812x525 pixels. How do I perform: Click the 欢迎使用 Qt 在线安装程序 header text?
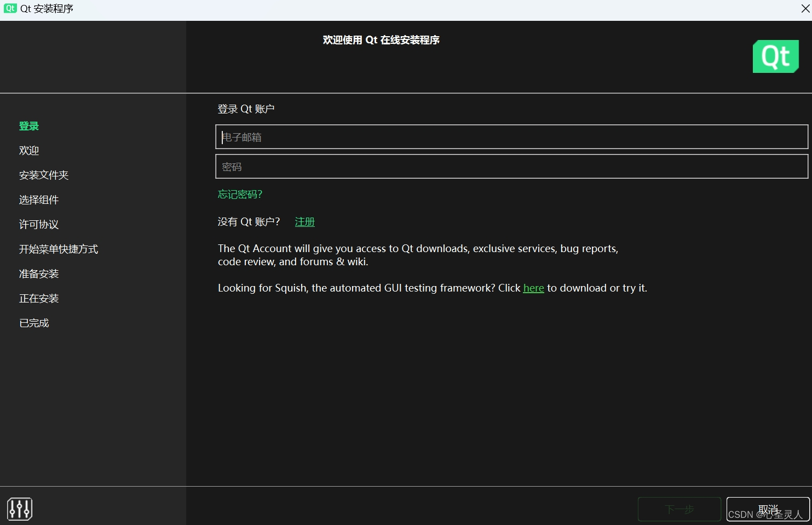click(x=381, y=39)
